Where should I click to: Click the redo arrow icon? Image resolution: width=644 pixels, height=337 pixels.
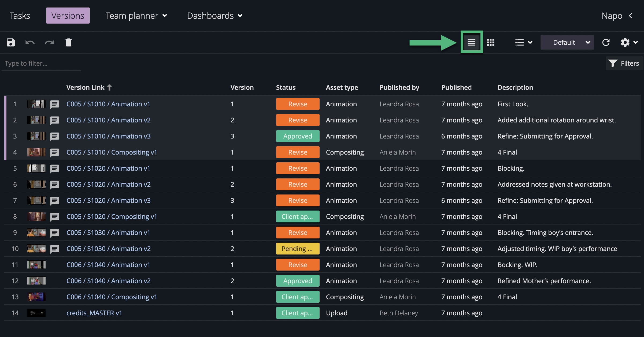point(49,42)
